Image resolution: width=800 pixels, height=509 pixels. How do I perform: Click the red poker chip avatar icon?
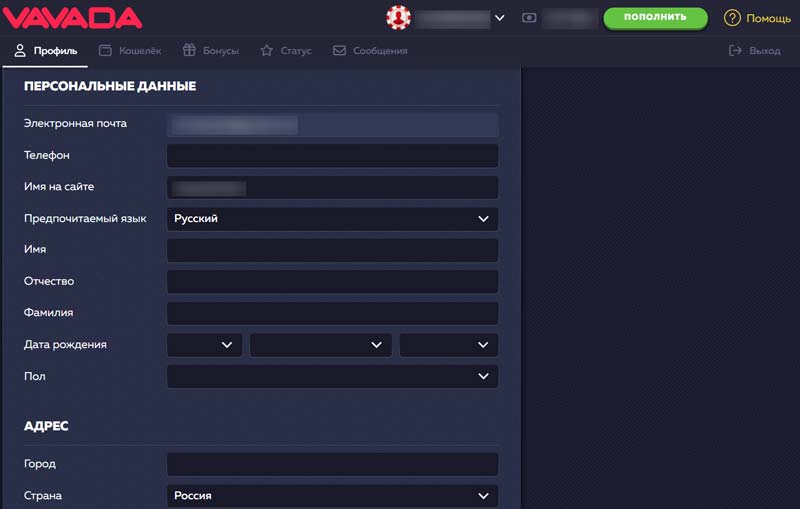click(x=399, y=18)
